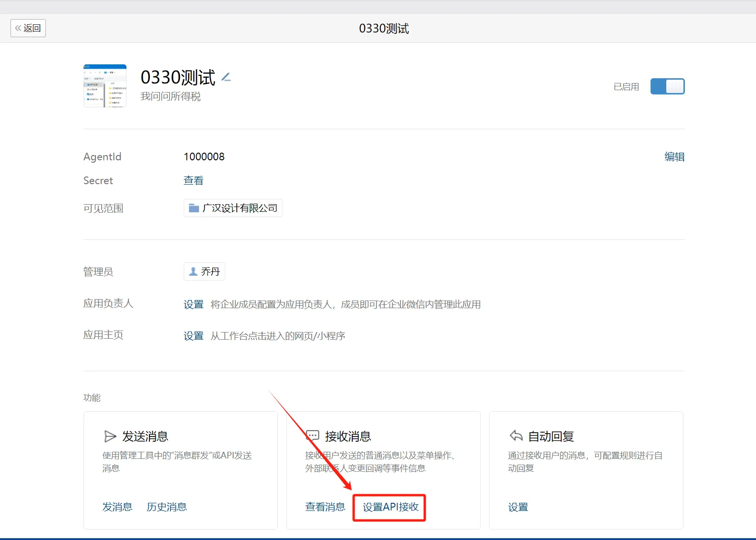
Task: Open 查看消息 in receive messages card
Action: pyautogui.click(x=325, y=507)
